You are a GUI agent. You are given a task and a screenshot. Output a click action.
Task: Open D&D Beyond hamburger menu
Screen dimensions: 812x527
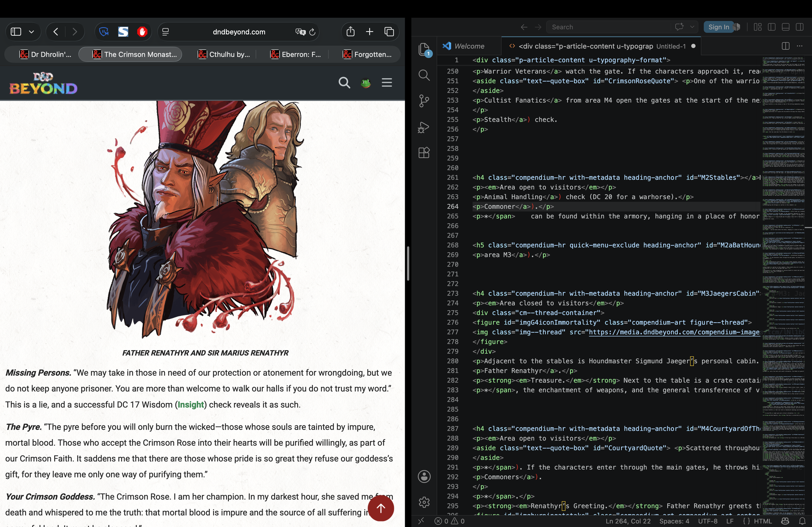coord(387,82)
